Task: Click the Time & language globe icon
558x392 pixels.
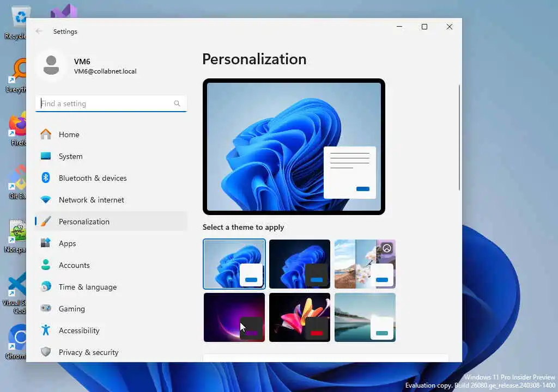Action: tap(46, 287)
